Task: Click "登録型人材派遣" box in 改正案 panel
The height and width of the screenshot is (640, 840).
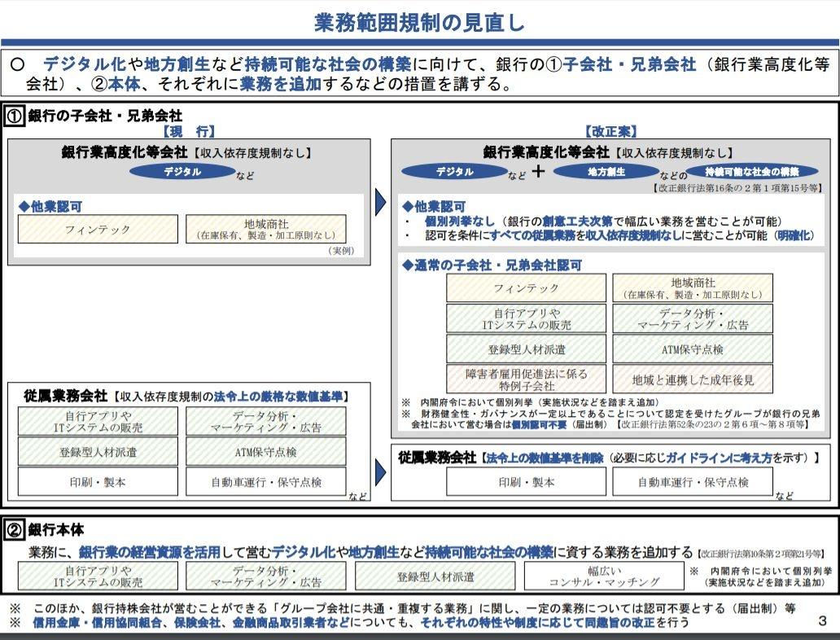Action: pyautogui.click(x=526, y=349)
